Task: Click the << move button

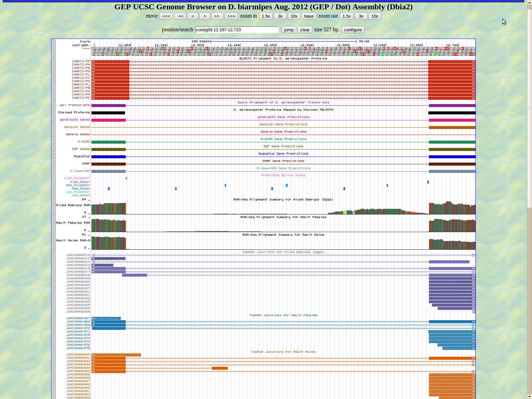Action: (x=180, y=16)
